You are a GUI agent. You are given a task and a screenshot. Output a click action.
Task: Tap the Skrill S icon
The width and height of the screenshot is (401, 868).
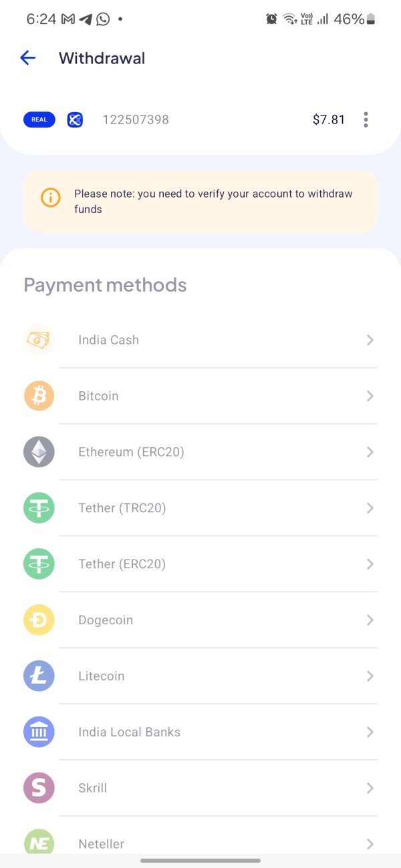[x=39, y=788]
